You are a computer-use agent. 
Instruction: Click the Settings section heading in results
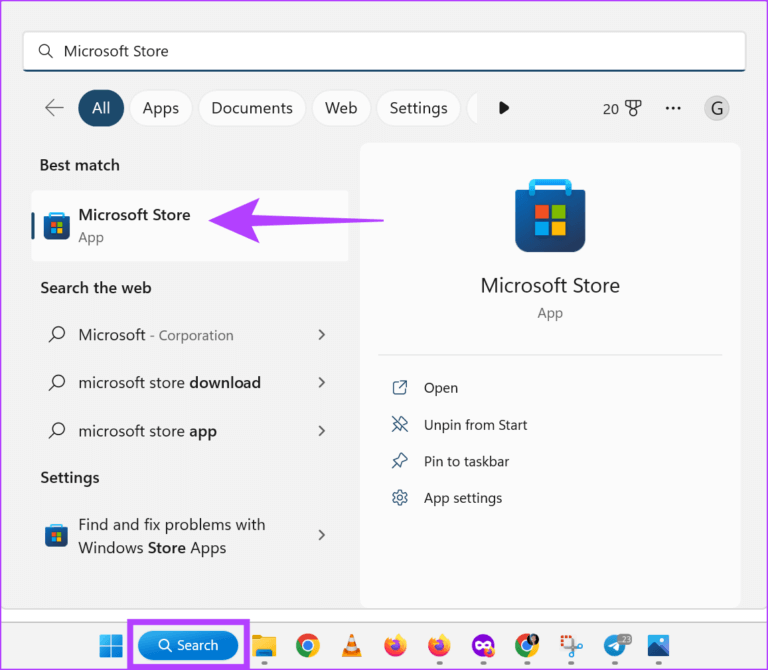pyautogui.click(x=70, y=478)
